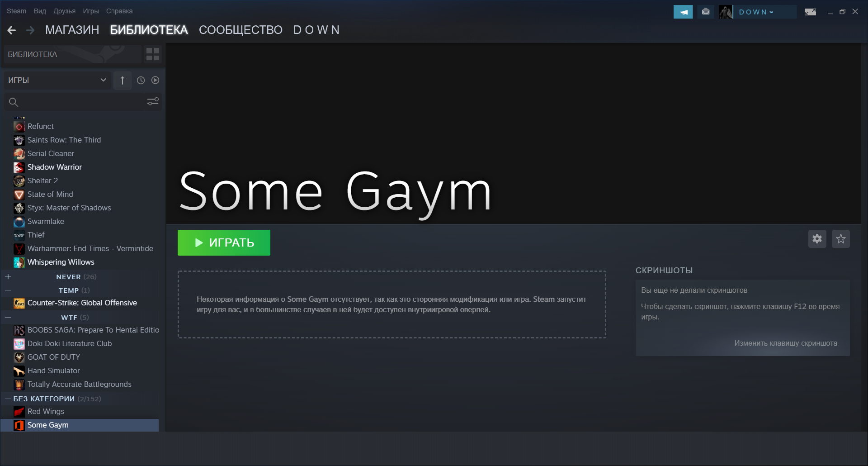The image size is (868, 466).
Task: Toggle sort by recent activity clock
Action: [x=141, y=80]
